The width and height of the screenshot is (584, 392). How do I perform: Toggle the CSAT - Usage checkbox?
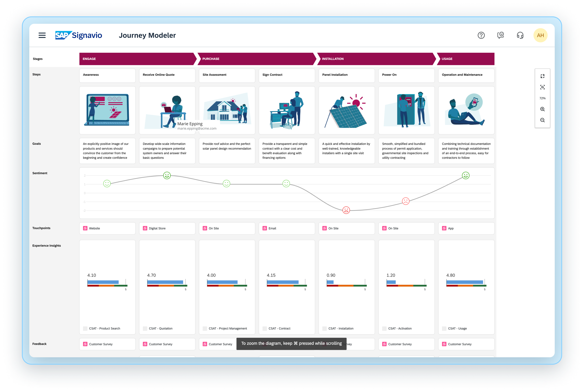444,328
